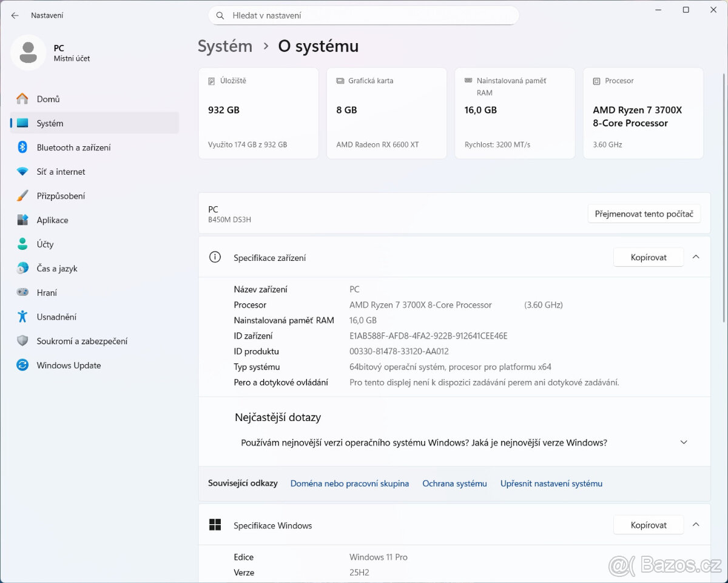Select the Windows Update icon
Screen dimensions: 728x583
pyautogui.click(x=22, y=365)
